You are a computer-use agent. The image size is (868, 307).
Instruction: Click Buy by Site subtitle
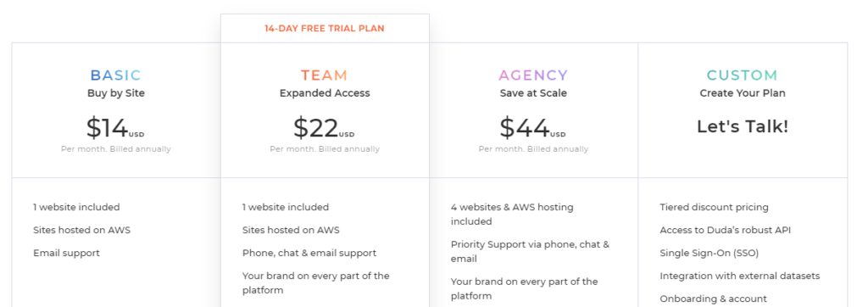point(115,93)
